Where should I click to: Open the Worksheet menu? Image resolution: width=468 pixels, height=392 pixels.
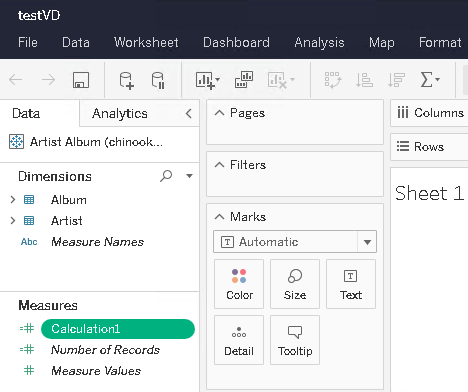coord(146,42)
